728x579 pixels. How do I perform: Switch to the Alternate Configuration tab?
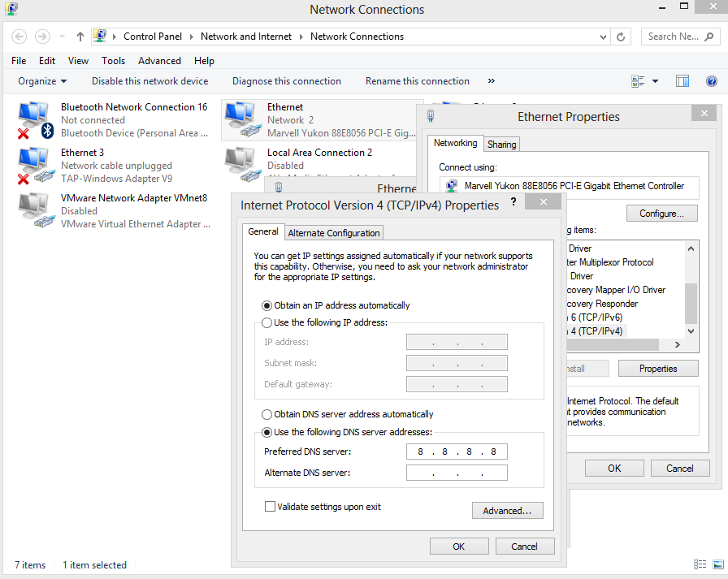click(x=333, y=233)
